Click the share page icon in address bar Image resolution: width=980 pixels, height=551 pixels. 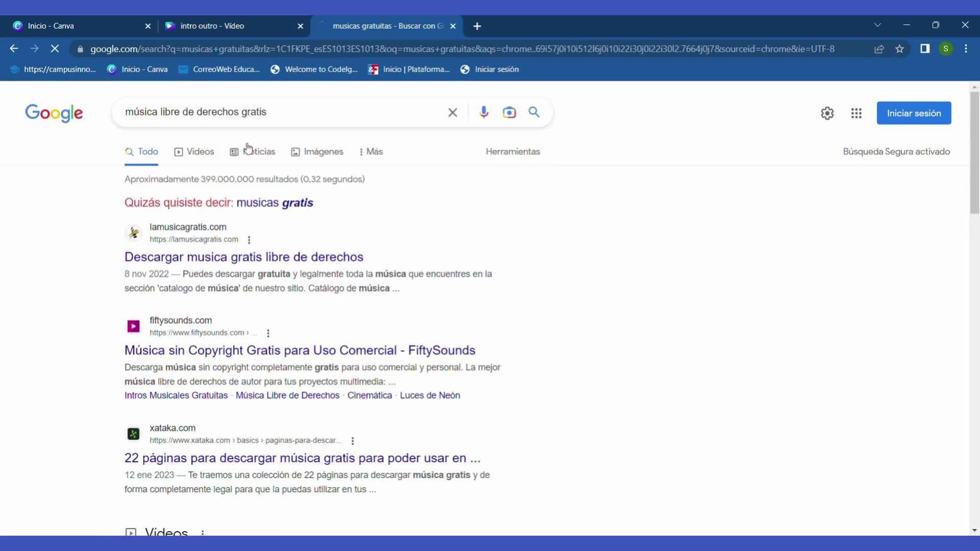click(879, 49)
